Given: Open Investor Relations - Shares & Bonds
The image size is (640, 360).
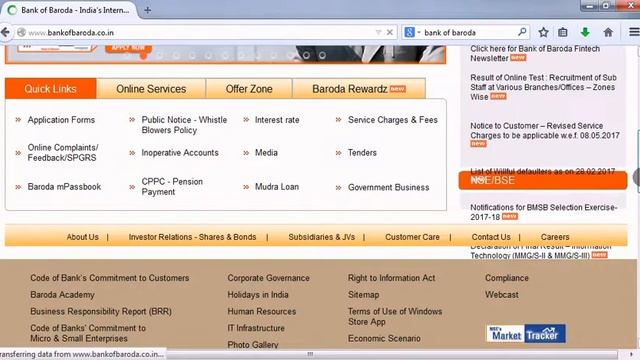Looking at the screenshot, I should click(192, 237).
